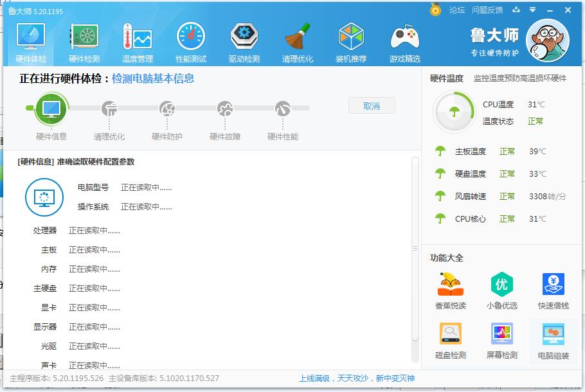Screen dimensions: 585x392
Task: Click the 清理优化 step icon in the progress bar
Action: click(x=109, y=109)
